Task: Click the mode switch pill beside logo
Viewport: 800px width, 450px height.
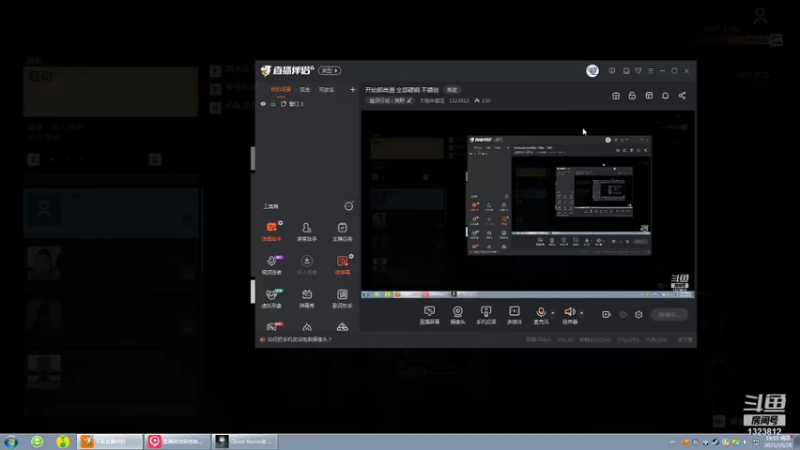Action: point(330,70)
